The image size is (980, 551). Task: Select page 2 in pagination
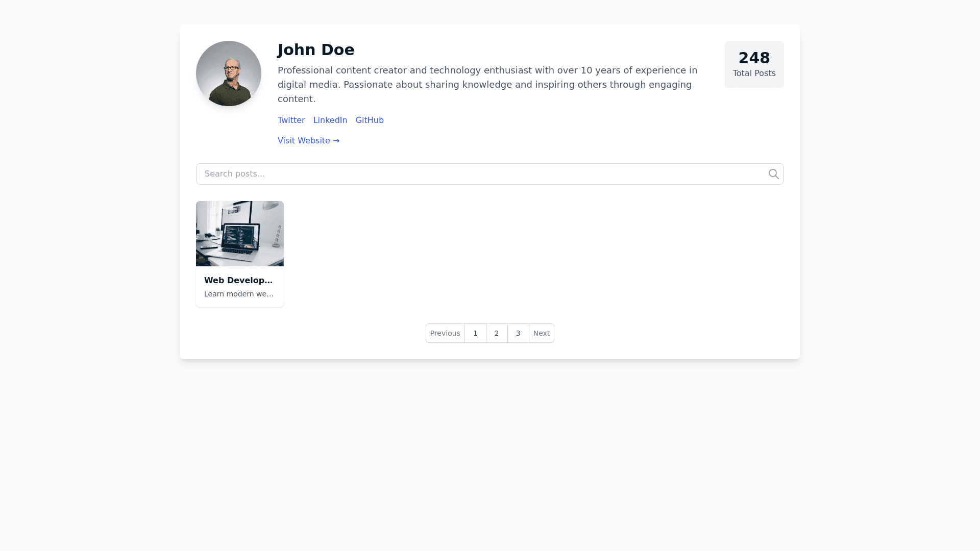(497, 333)
